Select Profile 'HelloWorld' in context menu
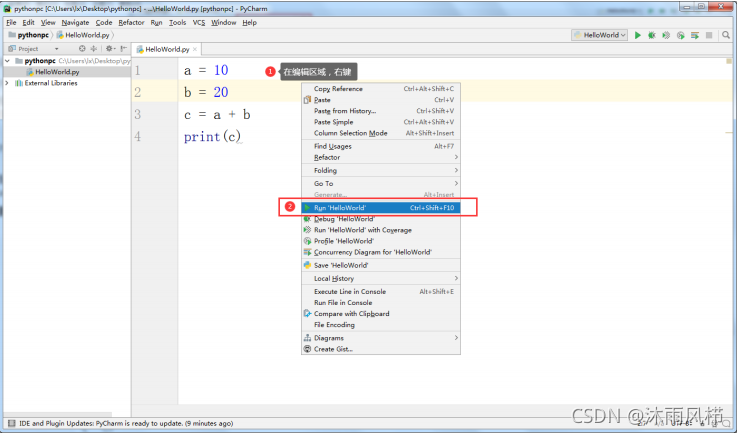The height and width of the screenshot is (434, 738). click(x=381, y=241)
